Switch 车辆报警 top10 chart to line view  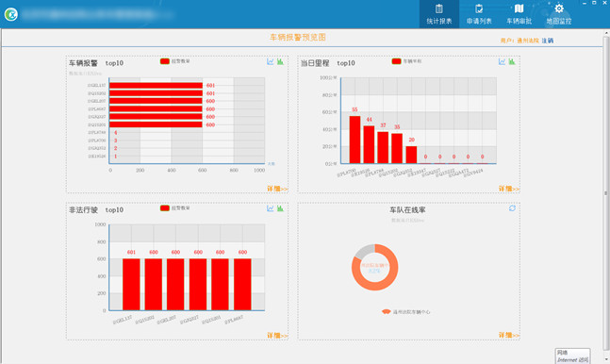coord(271,61)
